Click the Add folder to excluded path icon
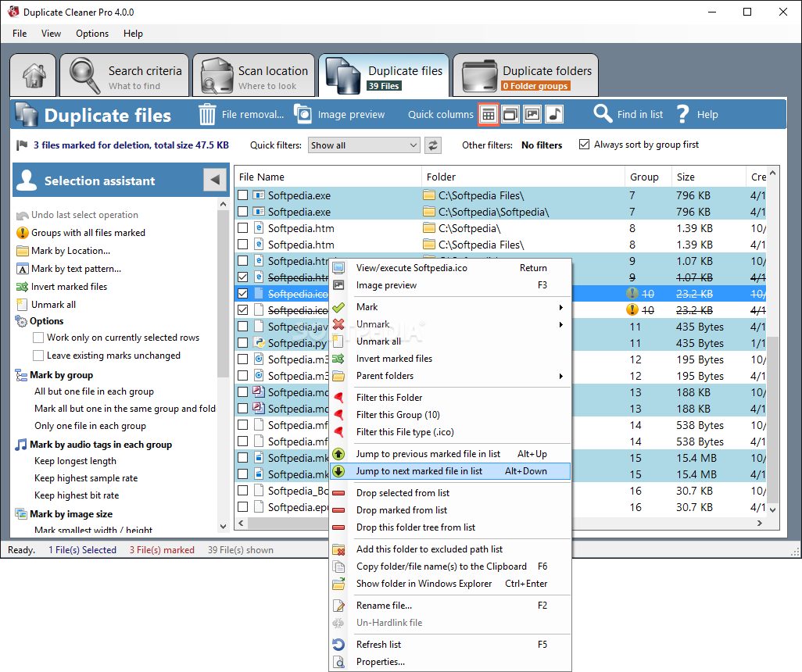802x672 pixels. pos(338,549)
